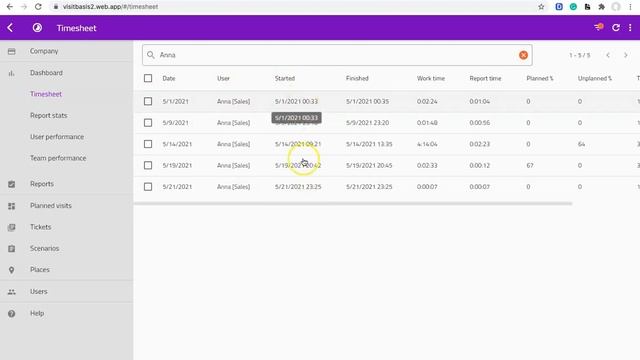Screen dimensions: 640x360
Task: Click the Tickets icon in sidebar
Action: pos(11,227)
